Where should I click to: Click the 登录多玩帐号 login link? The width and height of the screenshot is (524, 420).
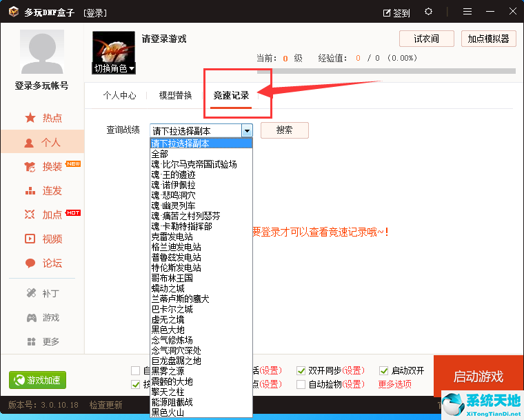[x=42, y=86]
